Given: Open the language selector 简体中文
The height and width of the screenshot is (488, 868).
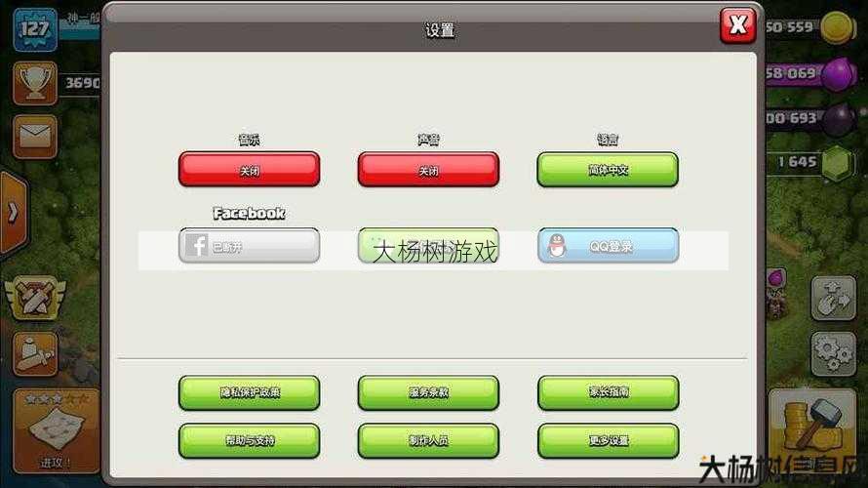Looking at the screenshot, I should (x=608, y=170).
